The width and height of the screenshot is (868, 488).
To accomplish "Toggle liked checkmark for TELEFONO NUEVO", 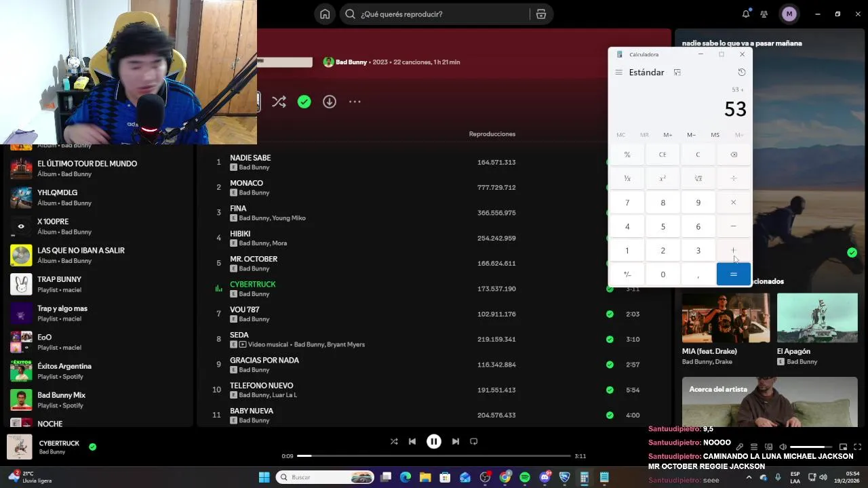I will 610,390.
